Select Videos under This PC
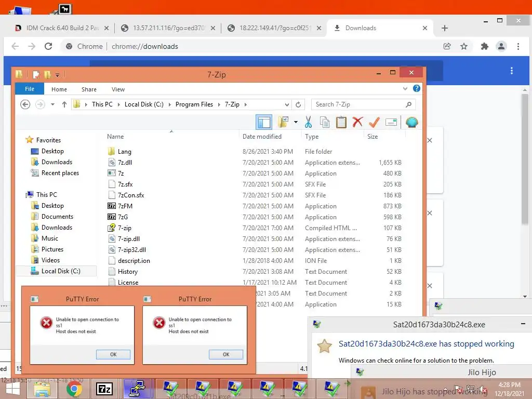Image resolution: width=532 pixels, height=399 pixels. pyautogui.click(x=50, y=260)
